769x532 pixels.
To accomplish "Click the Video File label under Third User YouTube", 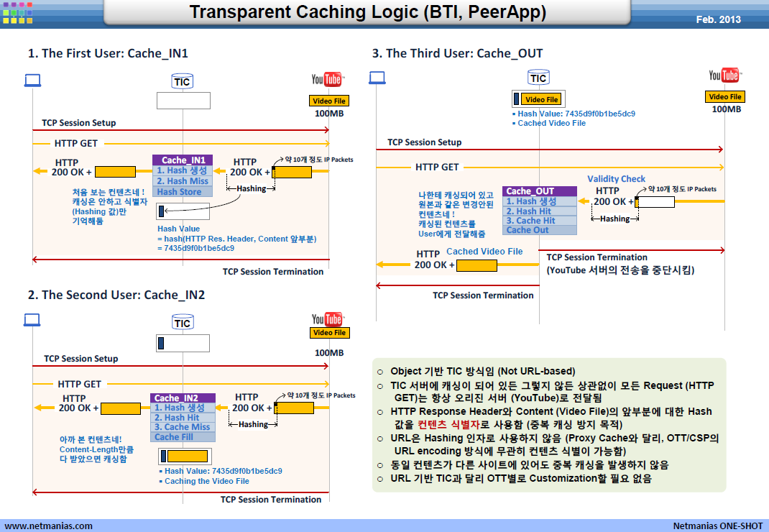I will click(725, 96).
